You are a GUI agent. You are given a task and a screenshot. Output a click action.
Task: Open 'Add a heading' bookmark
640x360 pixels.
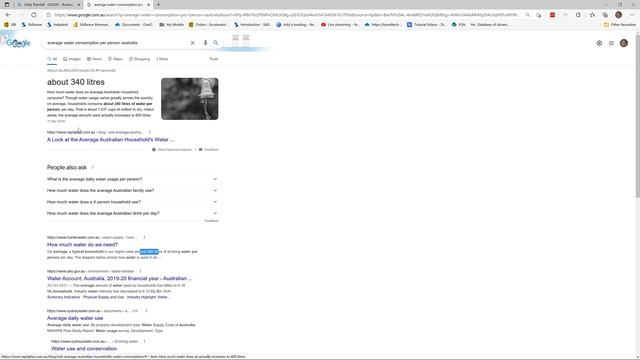click(296, 24)
